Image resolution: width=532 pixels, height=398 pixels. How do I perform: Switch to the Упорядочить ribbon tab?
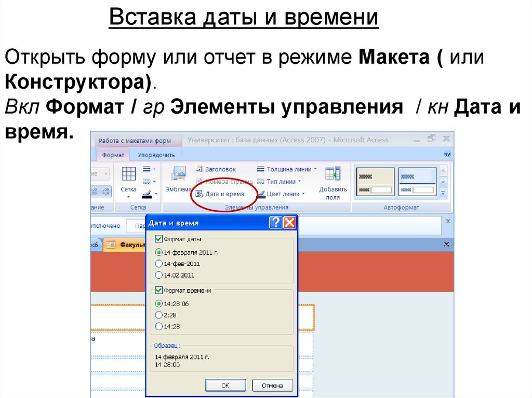coord(156,155)
